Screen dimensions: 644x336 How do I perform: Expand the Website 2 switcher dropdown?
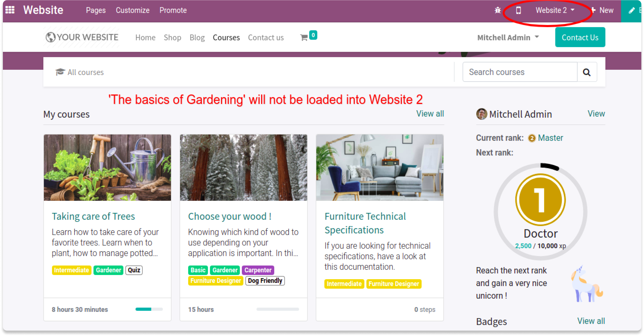pyautogui.click(x=554, y=10)
